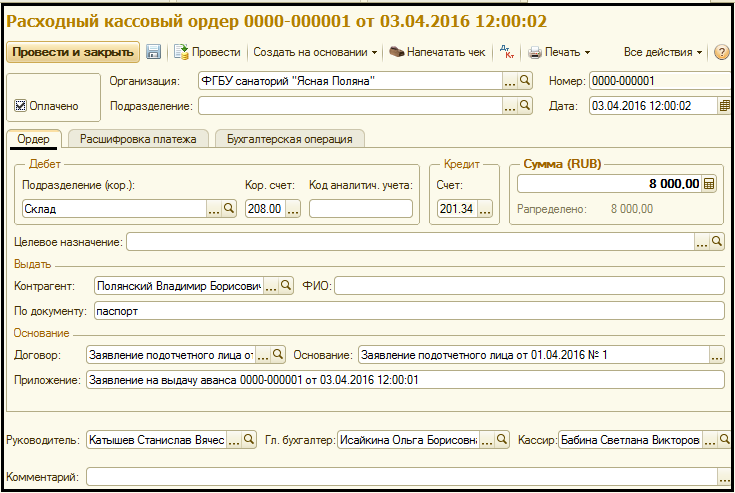
Task: Toggle the Оплачено checkbox
Action: [x=20, y=105]
